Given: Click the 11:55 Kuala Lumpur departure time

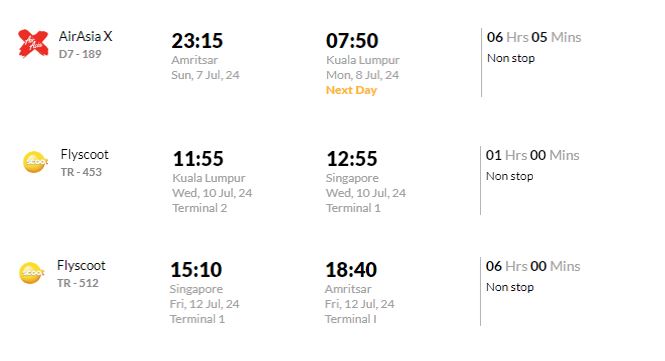Looking at the screenshot, I should tap(198, 159).
